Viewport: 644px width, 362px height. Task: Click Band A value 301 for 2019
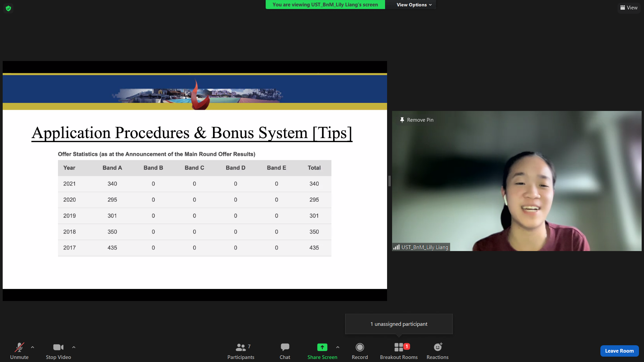pyautogui.click(x=112, y=216)
